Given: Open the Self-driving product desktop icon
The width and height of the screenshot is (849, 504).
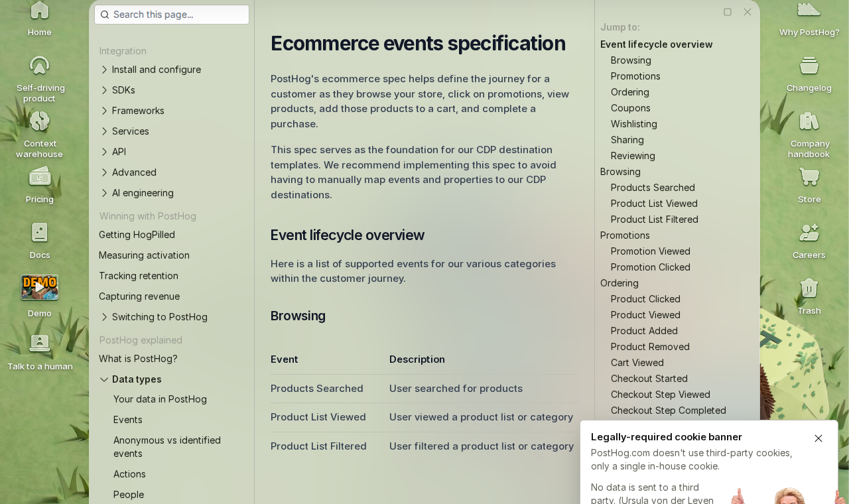Looking at the screenshot, I should (40, 78).
